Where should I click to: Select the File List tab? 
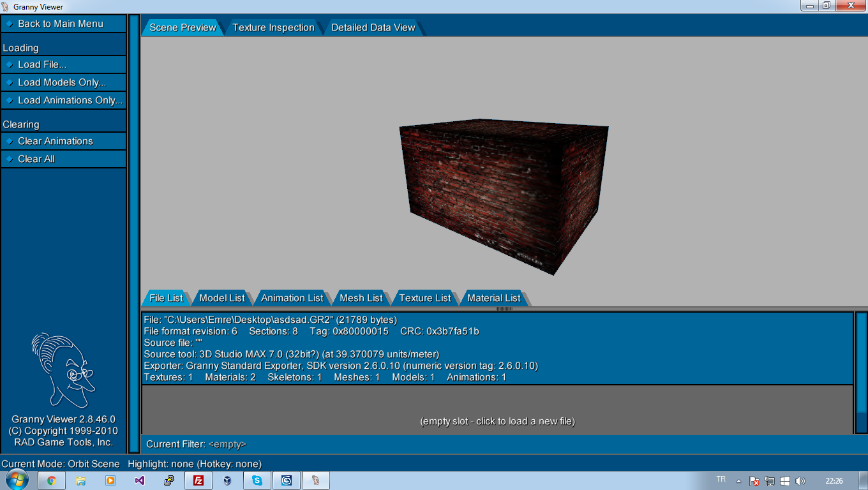pos(166,298)
